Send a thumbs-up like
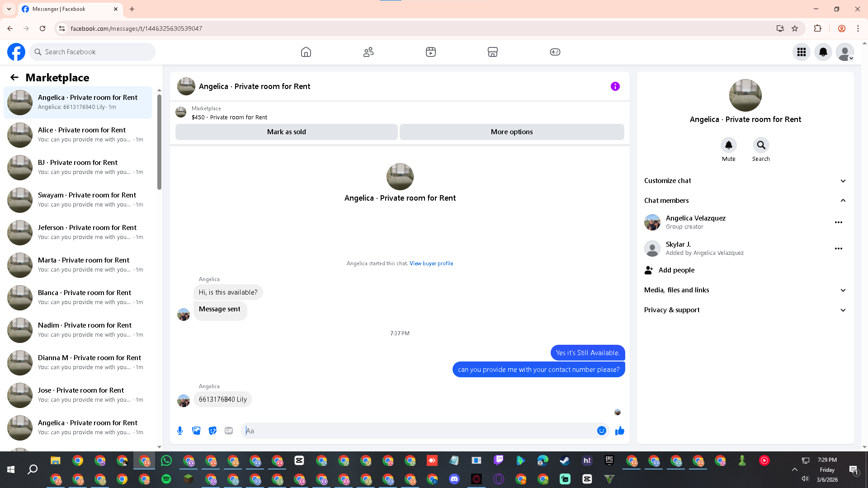The height and width of the screenshot is (488, 868). point(619,431)
